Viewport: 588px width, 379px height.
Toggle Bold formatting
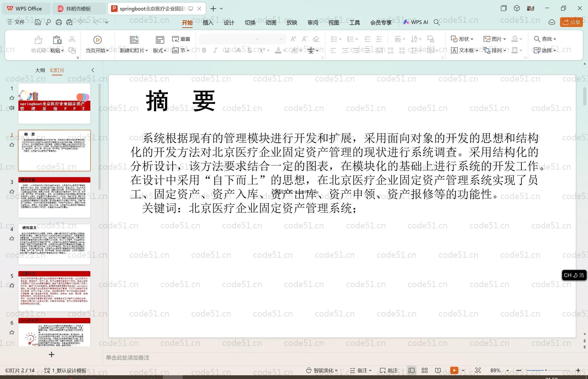tap(204, 50)
